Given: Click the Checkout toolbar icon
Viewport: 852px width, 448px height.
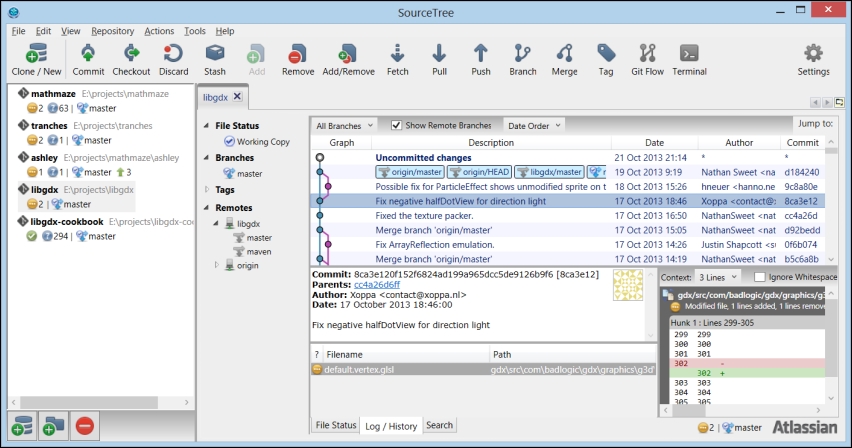Looking at the screenshot, I should pos(131,60).
